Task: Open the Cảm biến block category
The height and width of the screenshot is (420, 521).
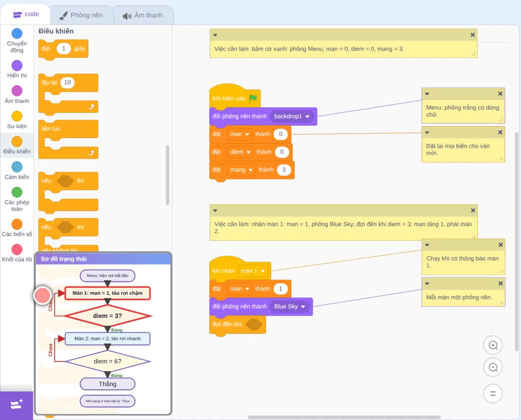Action: pos(17,170)
